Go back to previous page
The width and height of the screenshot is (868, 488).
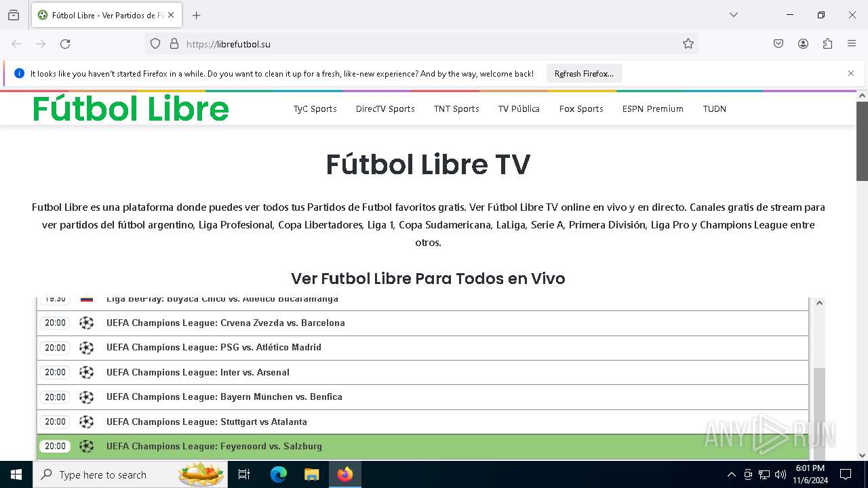click(16, 43)
